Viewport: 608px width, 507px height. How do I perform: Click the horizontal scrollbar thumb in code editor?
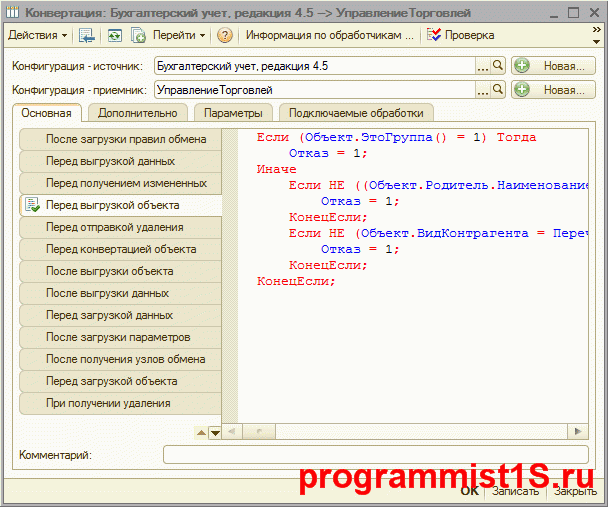259,431
